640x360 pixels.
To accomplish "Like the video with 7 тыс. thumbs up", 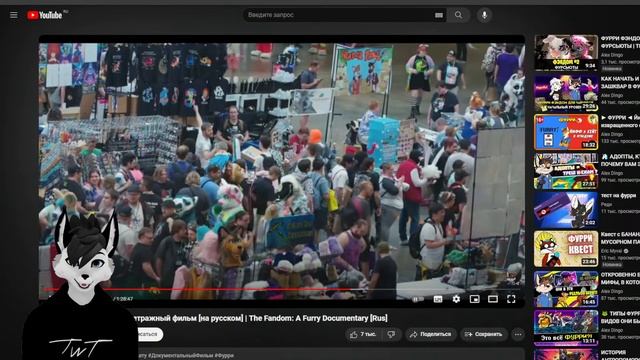I will coord(363,334).
